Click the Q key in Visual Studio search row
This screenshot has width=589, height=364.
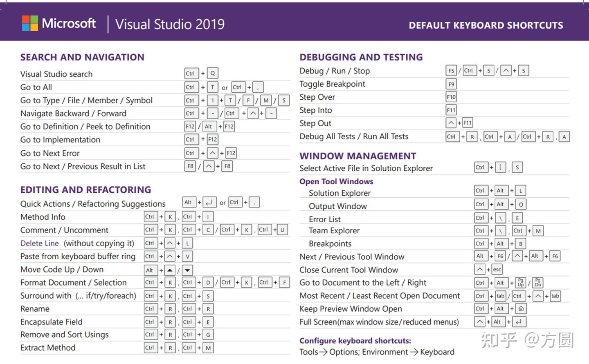(213, 74)
